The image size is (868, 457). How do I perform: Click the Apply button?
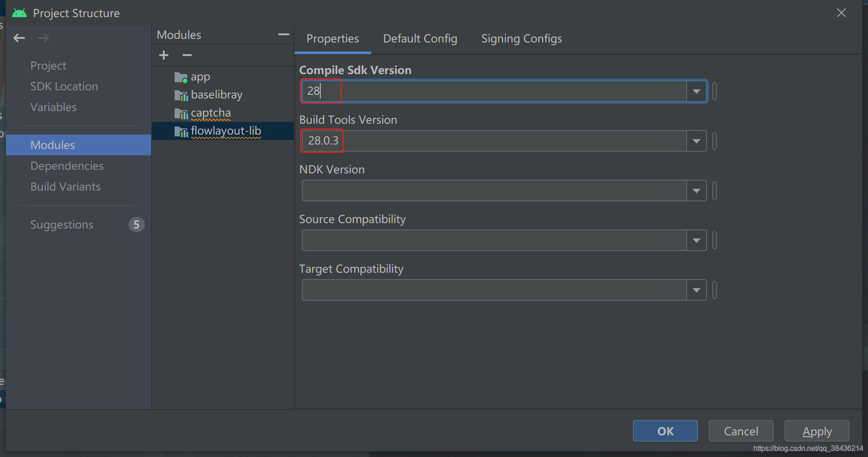(817, 431)
